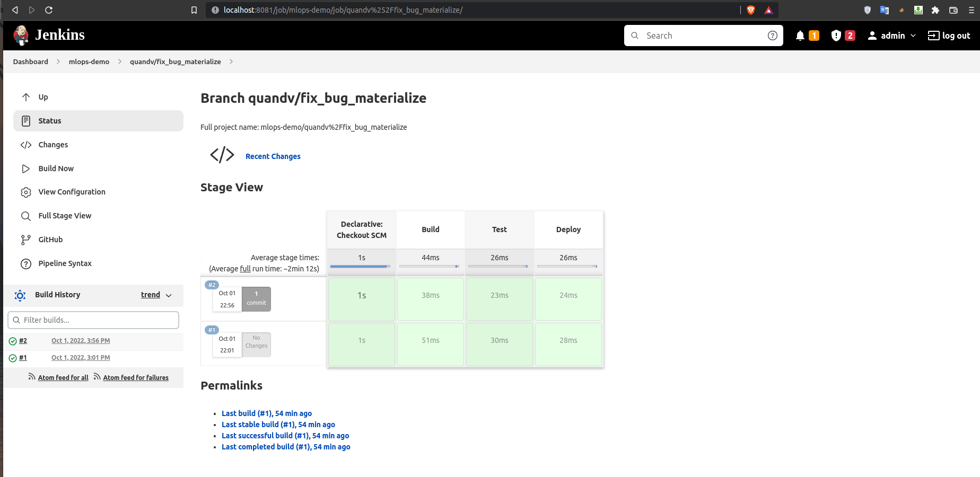
Task: Click the browser back arrow
Action: pyautogui.click(x=15, y=10)
